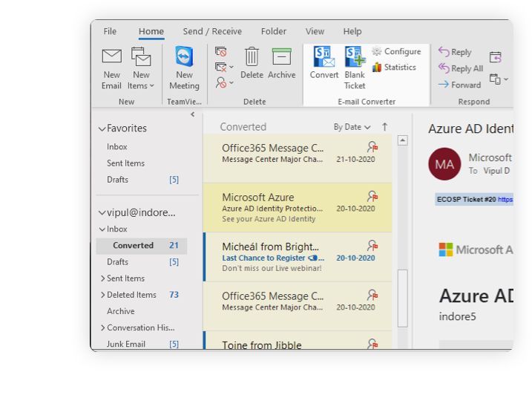The width and height of the screenshot is (532, 398).
Task: Click the Meeting reply icon
Action: pos(496,56)
